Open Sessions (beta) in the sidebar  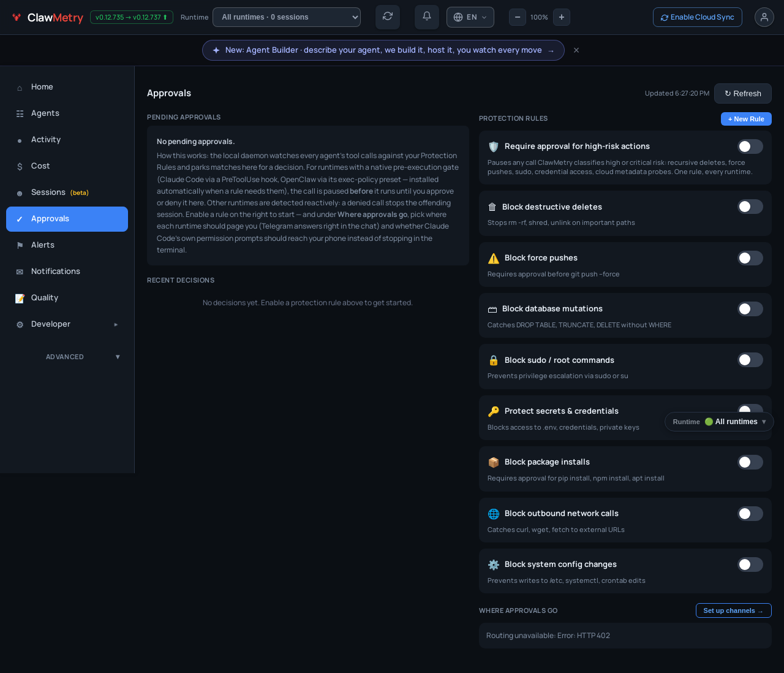(67, 192)
